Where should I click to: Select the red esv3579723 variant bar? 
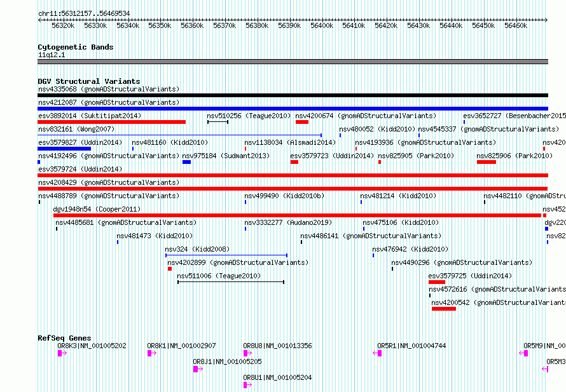pyautogui.click(x=294, y=162)
